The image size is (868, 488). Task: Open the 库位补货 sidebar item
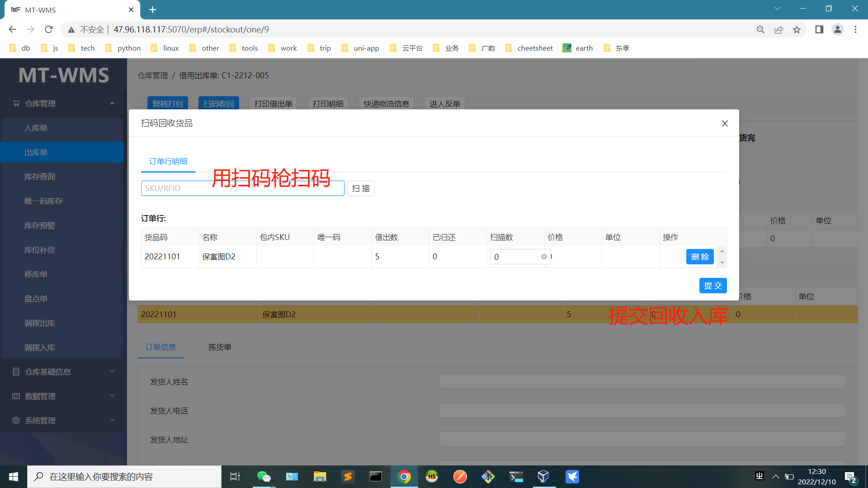click(62, 250)
